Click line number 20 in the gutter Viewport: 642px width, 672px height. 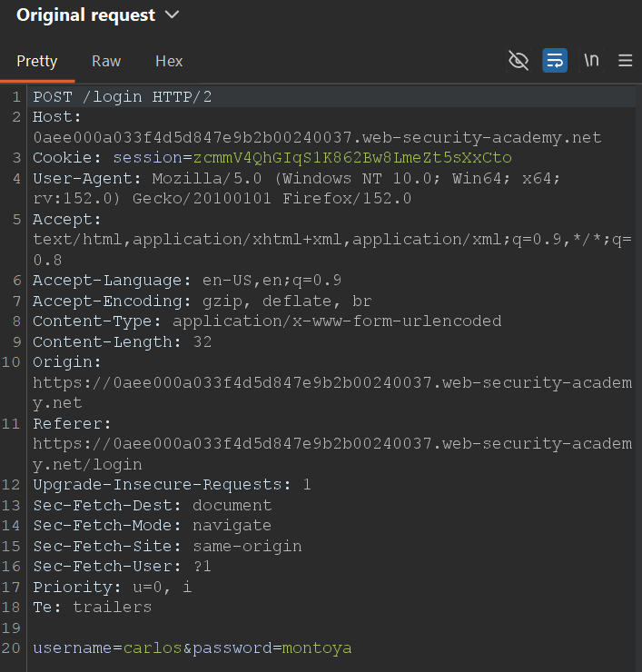click(x=11, y=648)
